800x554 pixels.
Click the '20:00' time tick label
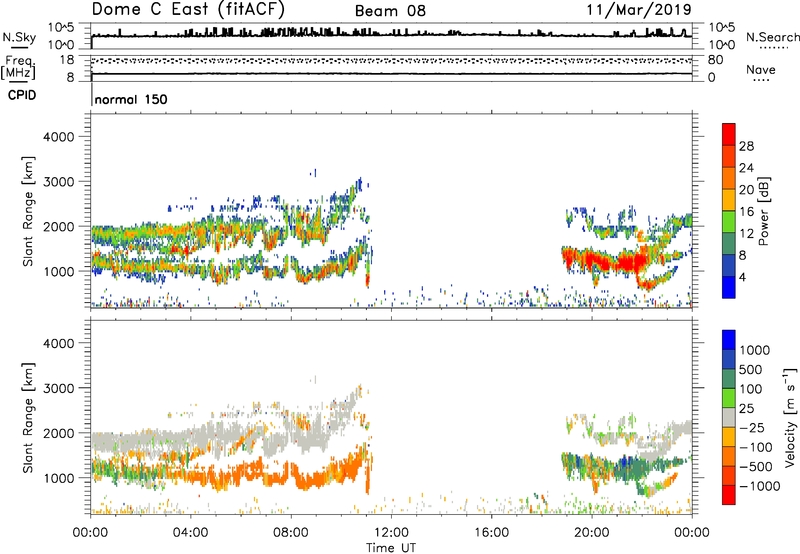pos(591,533)
